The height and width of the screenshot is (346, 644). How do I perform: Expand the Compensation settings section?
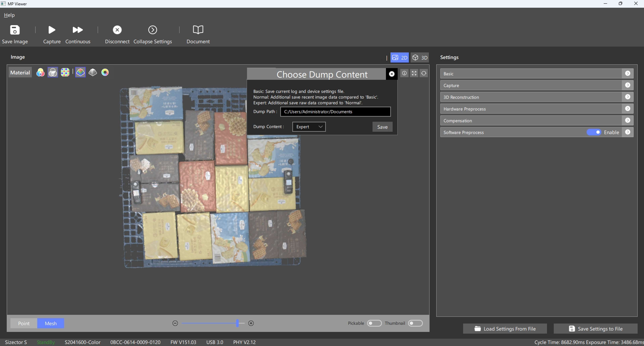pyautogui.click(x=628, y=120)
